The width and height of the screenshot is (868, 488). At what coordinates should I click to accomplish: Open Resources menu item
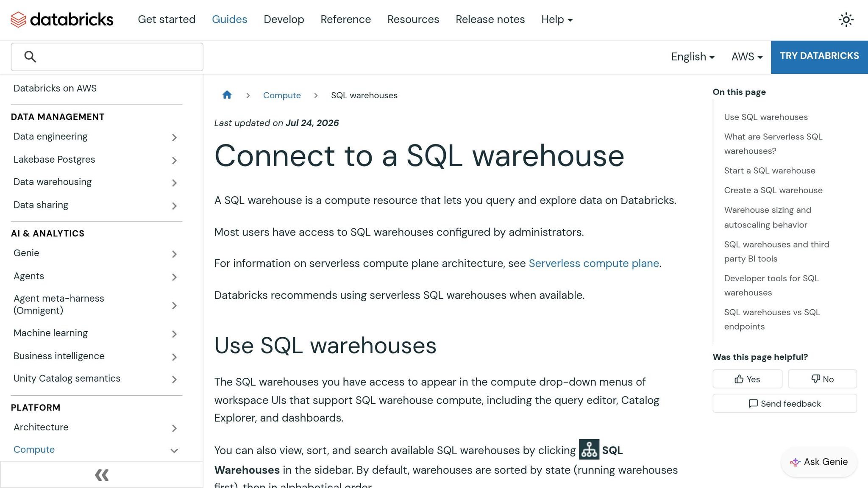[x=413, y=19]
